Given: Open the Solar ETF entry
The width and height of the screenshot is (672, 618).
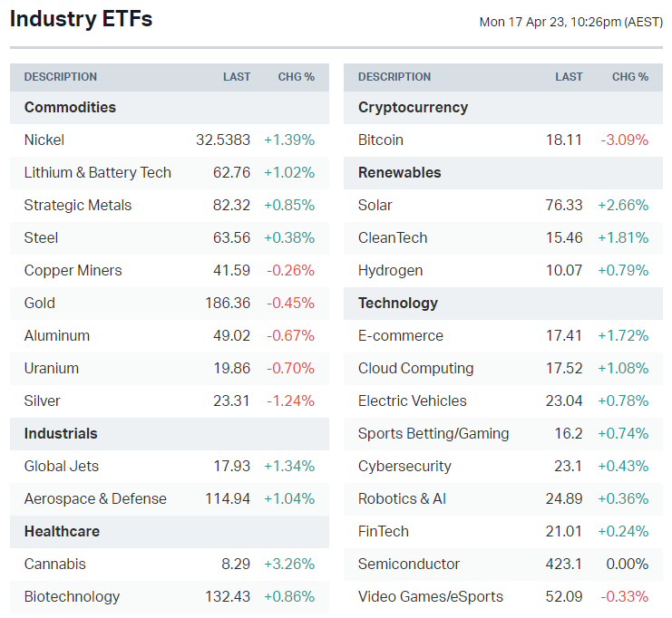Looking at the screenshot, I should 375,205.
